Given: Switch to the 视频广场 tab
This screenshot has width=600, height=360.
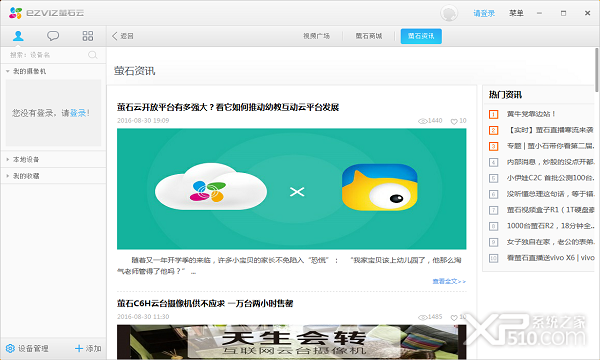Looking at the screenshot, I should (x=316, y=36).
